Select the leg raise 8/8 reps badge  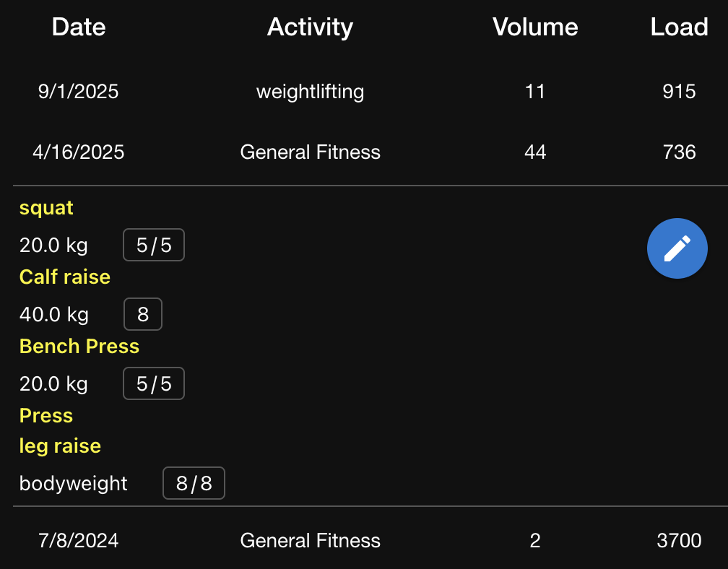[194, 484]
